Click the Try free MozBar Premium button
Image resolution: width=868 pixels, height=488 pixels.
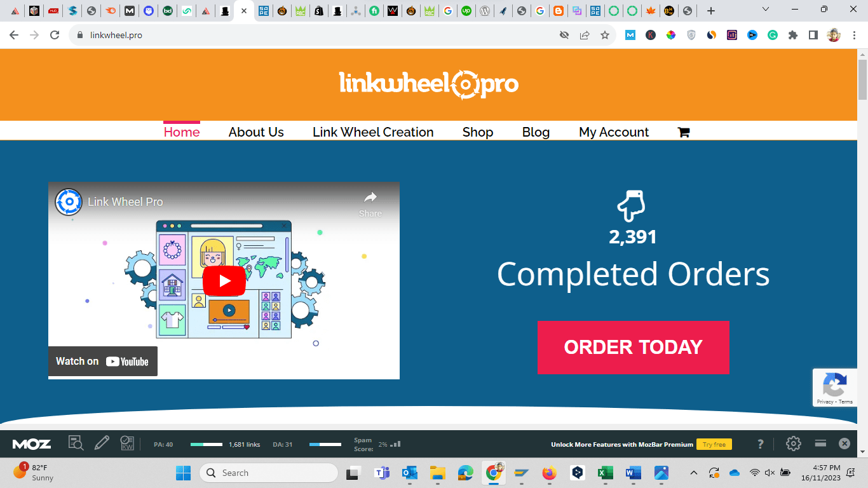[714, 444]
